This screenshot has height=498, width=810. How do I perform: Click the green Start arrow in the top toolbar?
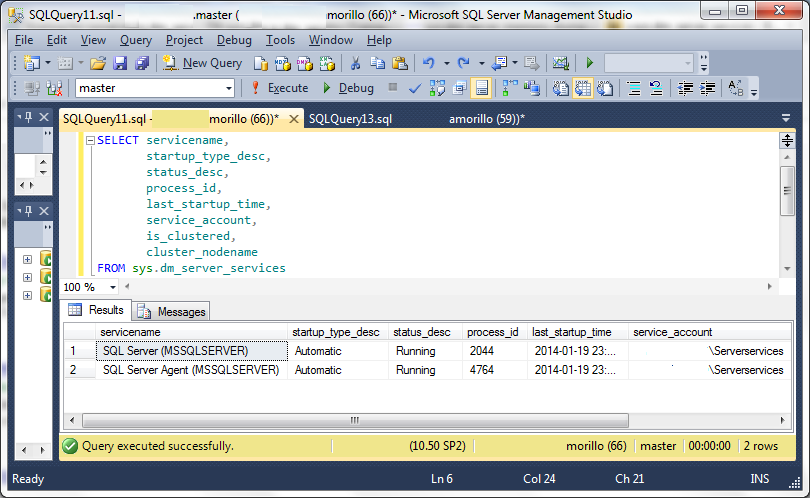(x=589, y=63)
